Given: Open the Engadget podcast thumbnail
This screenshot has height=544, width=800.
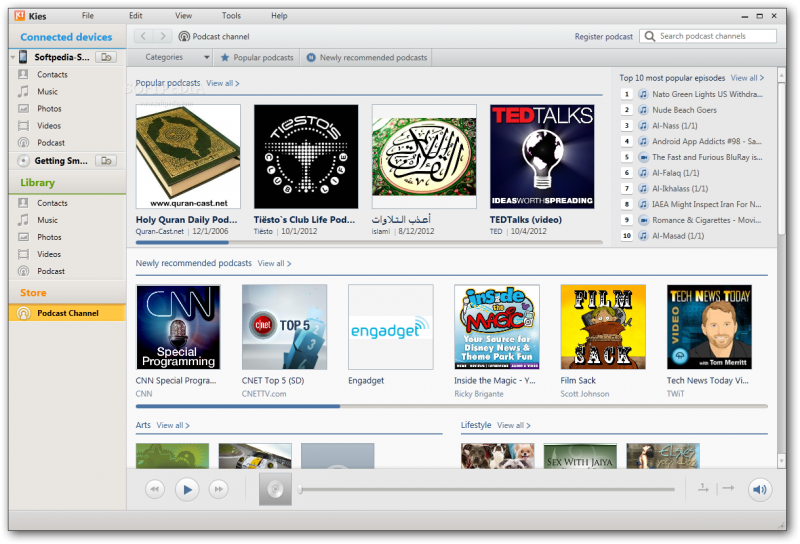Looking at the screenshot, I should point(391,327).
